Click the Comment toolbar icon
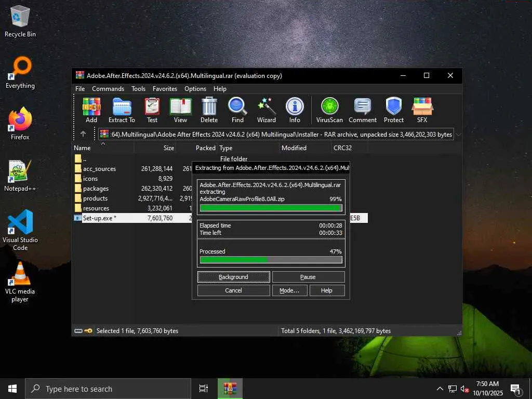The width and height of the screenshot is (532, 399). tap(362, 110)
